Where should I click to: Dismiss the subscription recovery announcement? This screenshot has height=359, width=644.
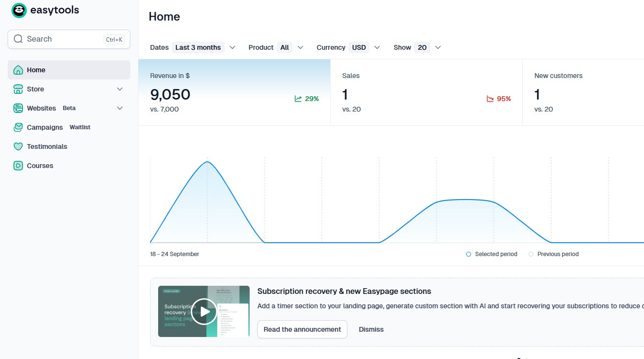371,329
